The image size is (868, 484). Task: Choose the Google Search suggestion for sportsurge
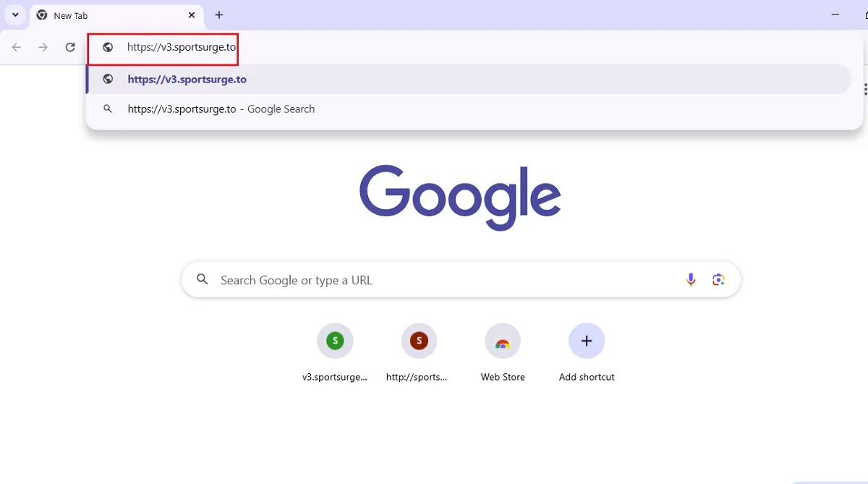tap(221, 109)
